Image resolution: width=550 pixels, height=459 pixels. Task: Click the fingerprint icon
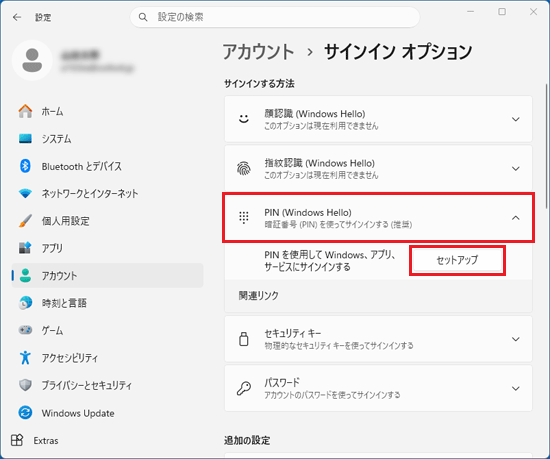(x=244, y=168)
